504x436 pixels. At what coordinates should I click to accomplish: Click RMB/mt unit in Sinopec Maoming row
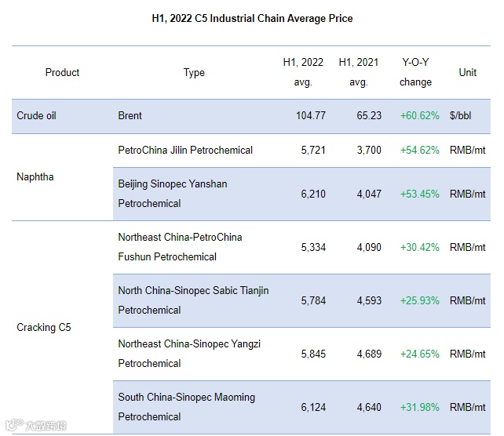pyautogui.click(x=467, y=407)
